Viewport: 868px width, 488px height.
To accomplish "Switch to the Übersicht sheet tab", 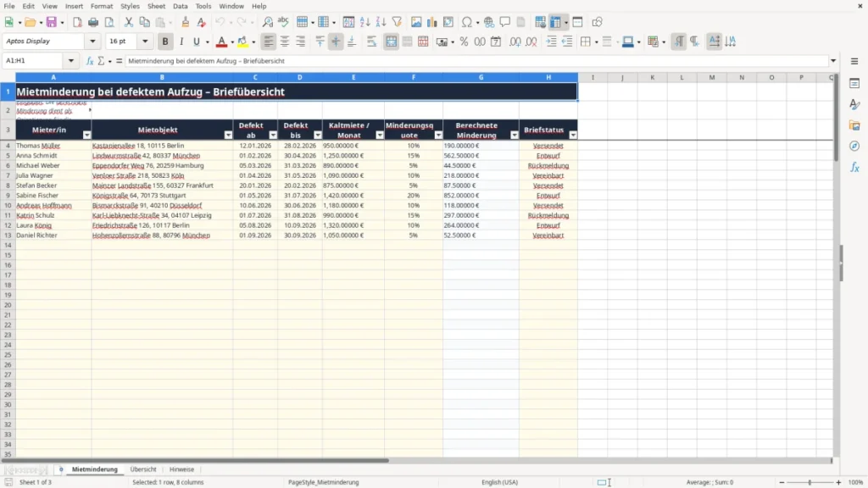I will [x=142, y=469].
